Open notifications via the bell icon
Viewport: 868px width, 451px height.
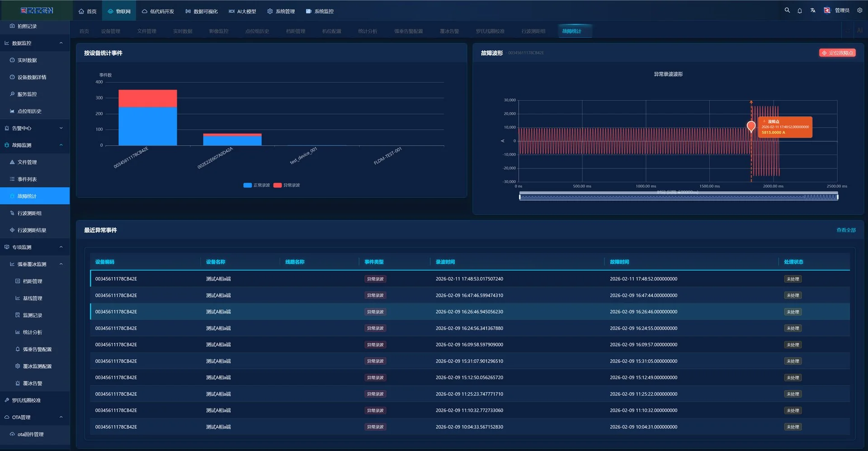point(800,10)
